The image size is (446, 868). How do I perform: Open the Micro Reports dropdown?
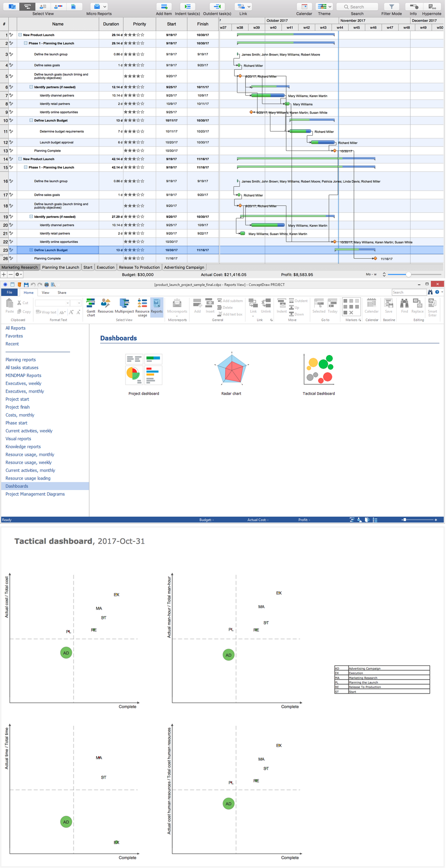[99, 7]
